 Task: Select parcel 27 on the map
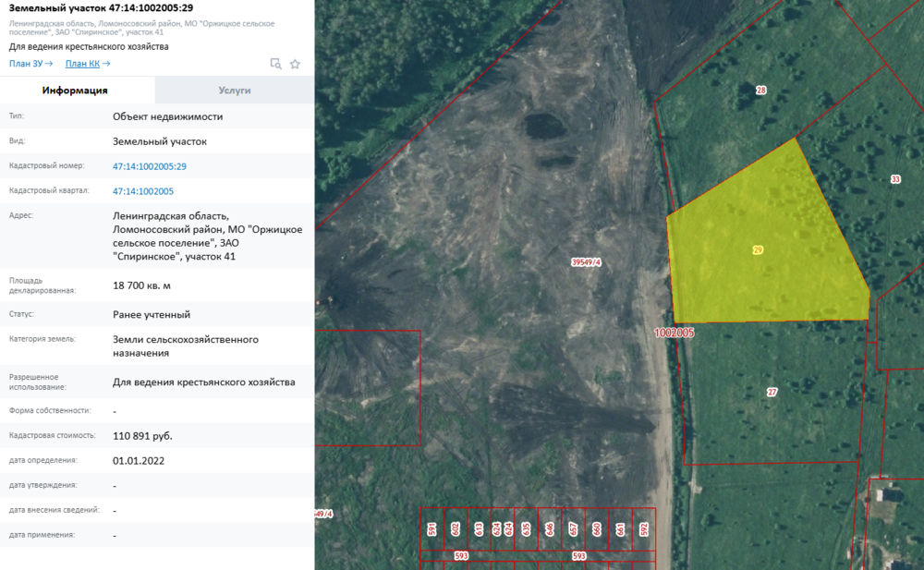coord(772,392)
